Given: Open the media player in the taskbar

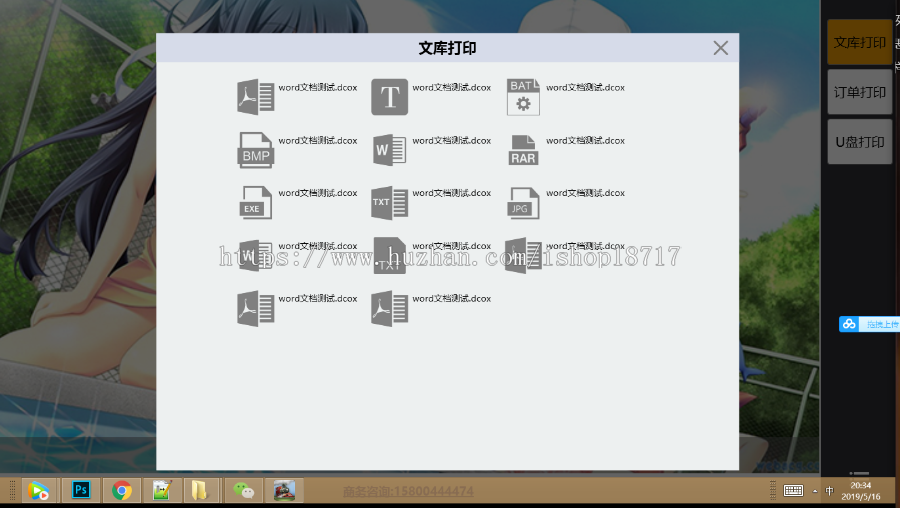Looking at the screenshot, I should [38, 491].
